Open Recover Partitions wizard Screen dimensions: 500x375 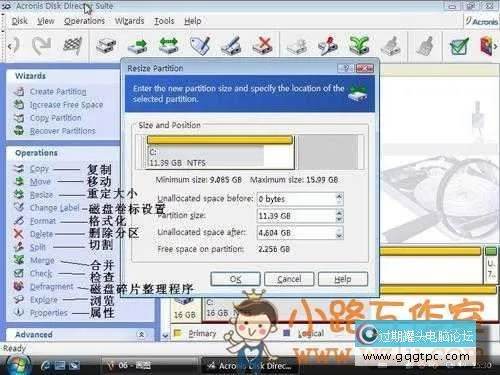click(63, 131)
